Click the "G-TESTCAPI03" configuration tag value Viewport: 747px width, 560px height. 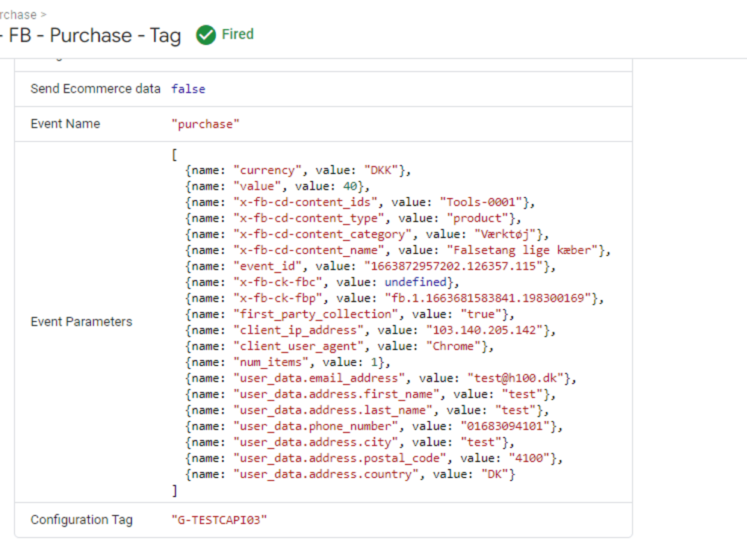pos(219,520)
